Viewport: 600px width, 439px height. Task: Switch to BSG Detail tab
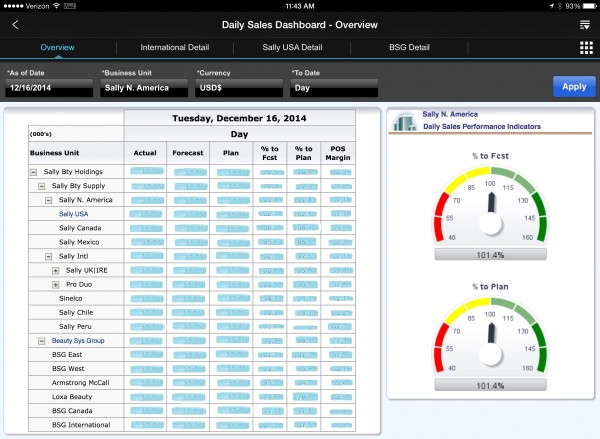409,47
